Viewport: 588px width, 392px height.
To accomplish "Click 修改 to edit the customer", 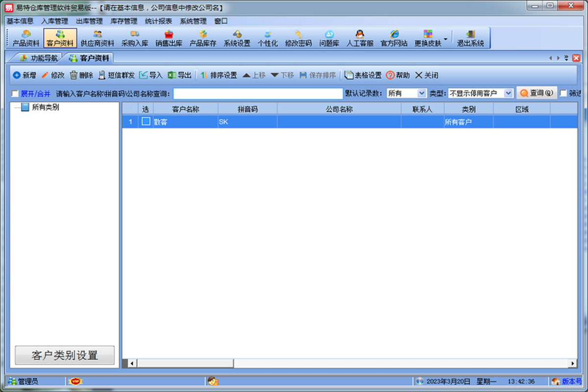I will point(53,75).
